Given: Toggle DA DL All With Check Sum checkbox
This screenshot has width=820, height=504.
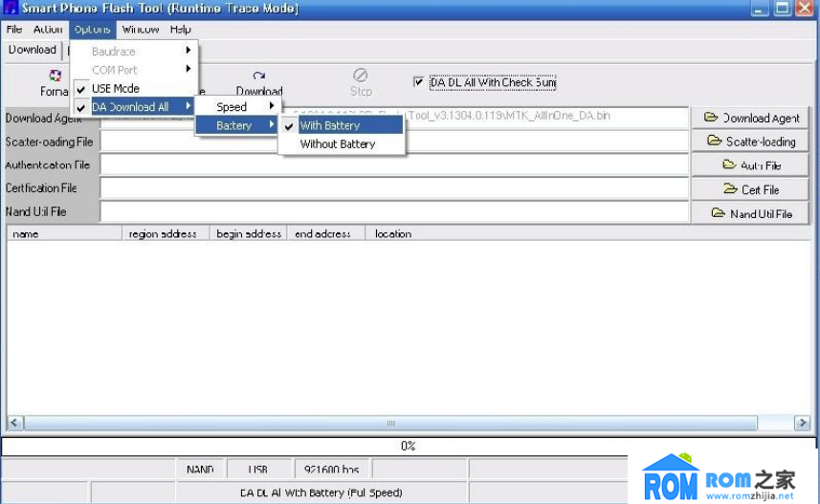Looking at the screenshot, I should click(x=418, y=82).
